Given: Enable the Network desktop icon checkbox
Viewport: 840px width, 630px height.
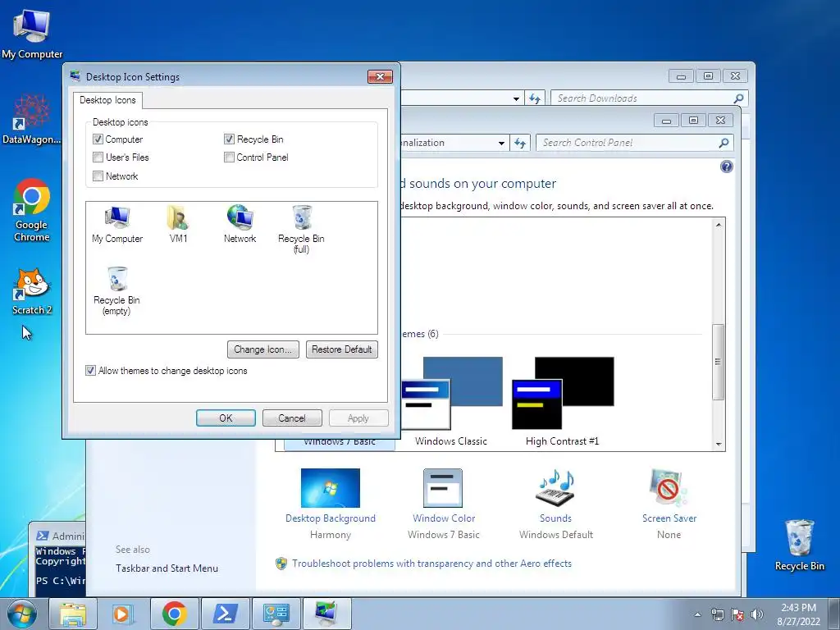Looking at the screenshot, I should 98,176.
